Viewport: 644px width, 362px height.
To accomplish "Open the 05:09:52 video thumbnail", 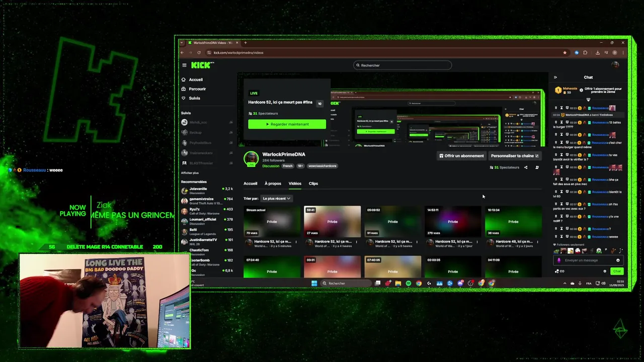I will pos(392,221).
